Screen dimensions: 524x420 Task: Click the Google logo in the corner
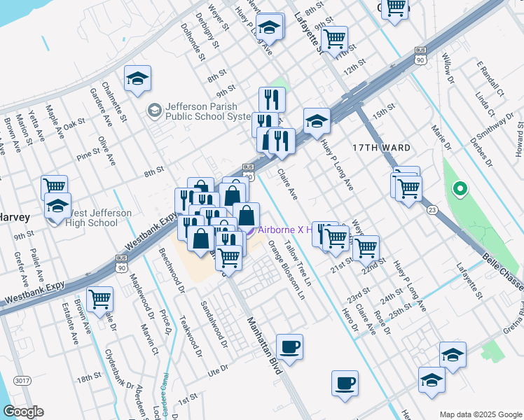pos(23,412)
